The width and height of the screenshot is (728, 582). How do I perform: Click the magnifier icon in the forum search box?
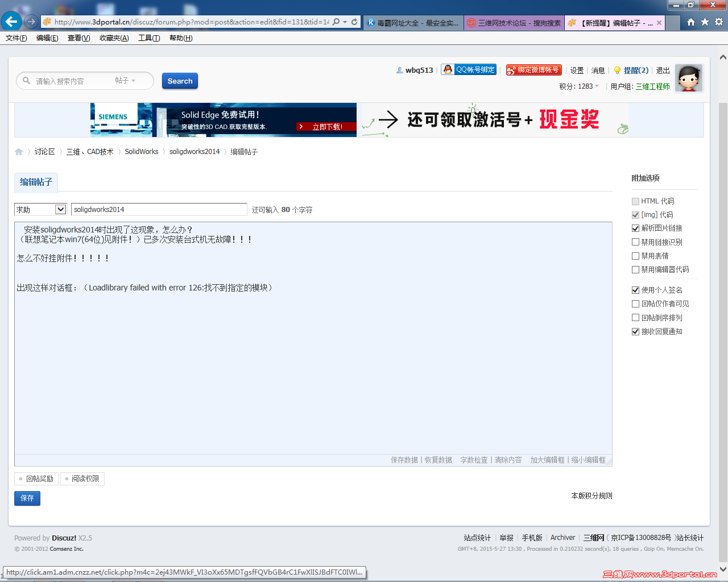(26, 81)
